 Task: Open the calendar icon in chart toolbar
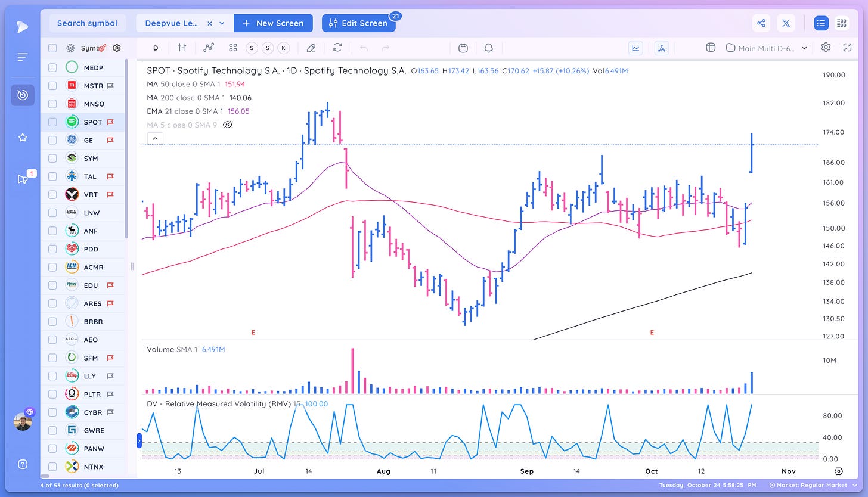pos(463,48)
